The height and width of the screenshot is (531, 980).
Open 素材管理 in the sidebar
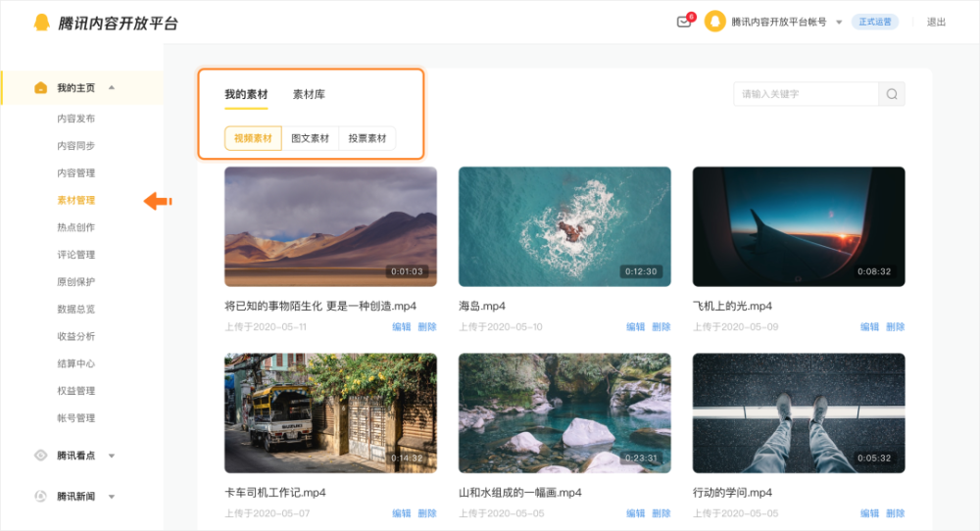(x=76, y=200)
